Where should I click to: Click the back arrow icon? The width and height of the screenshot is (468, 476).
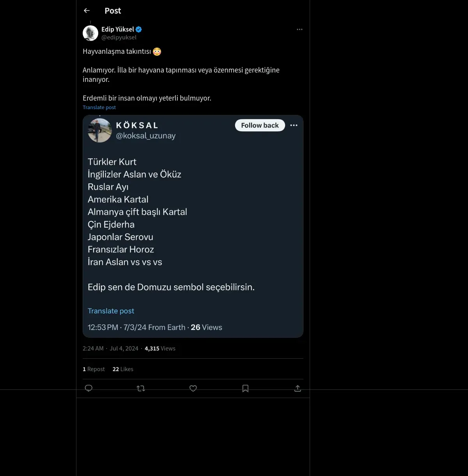87,11
